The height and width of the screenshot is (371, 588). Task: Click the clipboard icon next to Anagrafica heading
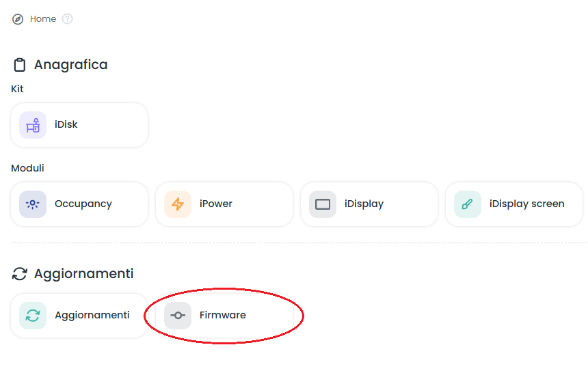20,66
